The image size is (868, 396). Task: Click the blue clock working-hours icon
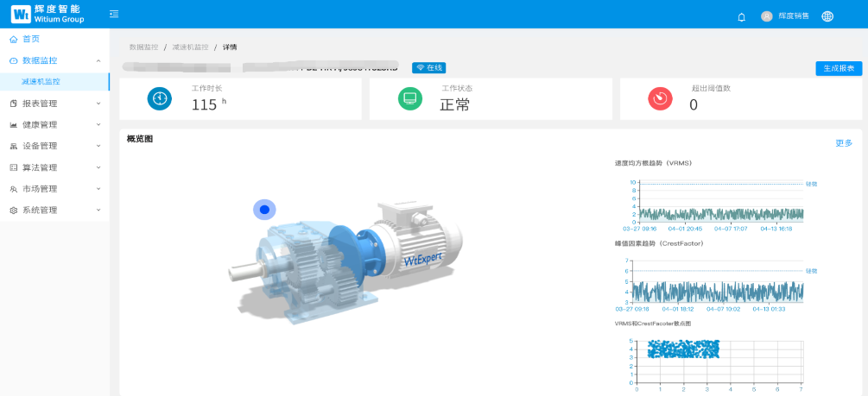pos(160,99)
